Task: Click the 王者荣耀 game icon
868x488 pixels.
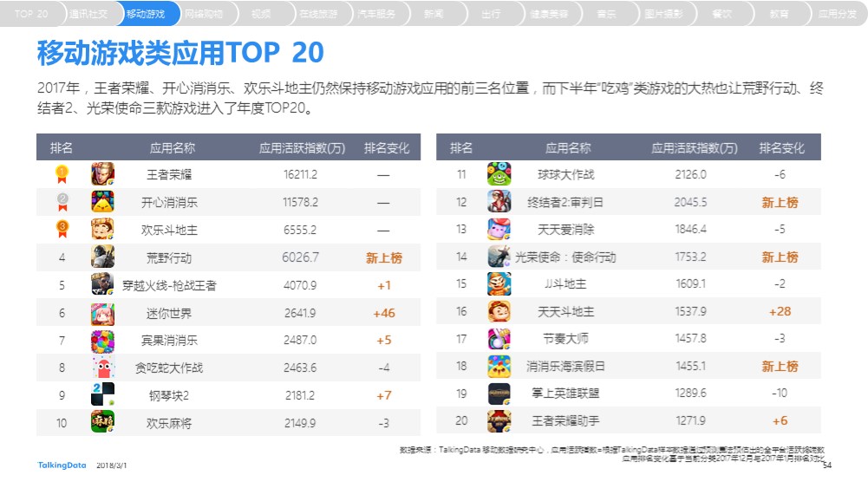Action: (102, 174)
